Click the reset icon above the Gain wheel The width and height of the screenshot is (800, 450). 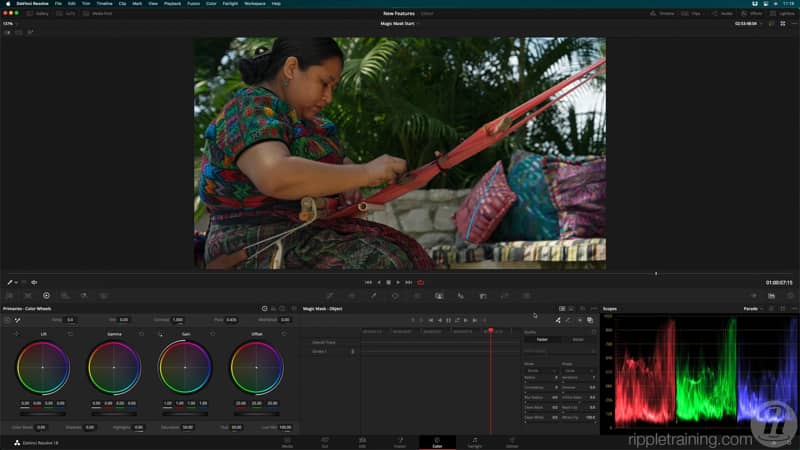point(212,333)
